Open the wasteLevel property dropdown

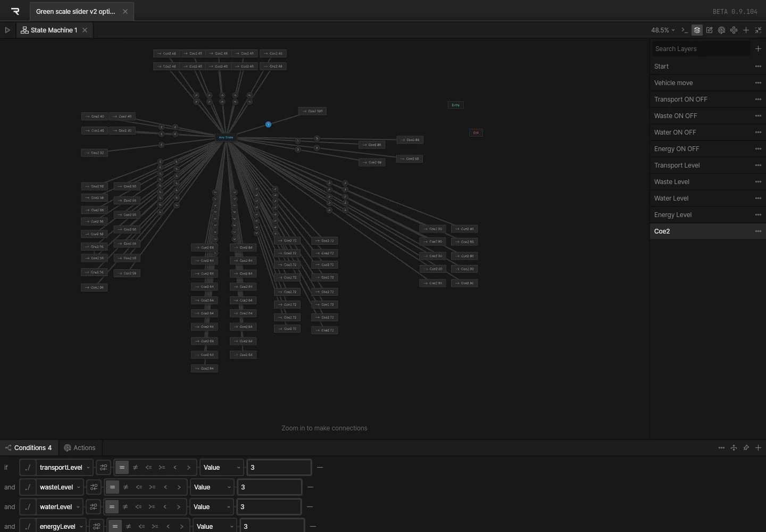point(60,487)
